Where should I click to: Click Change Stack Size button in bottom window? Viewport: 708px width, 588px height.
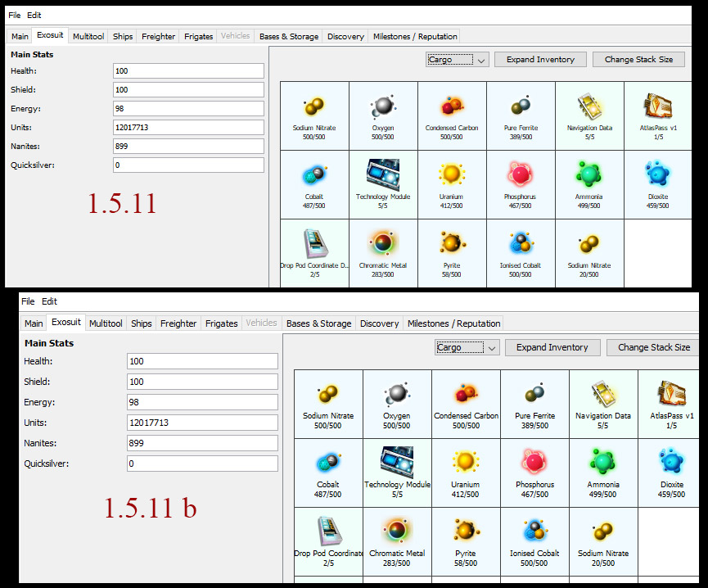click(654, 347)
